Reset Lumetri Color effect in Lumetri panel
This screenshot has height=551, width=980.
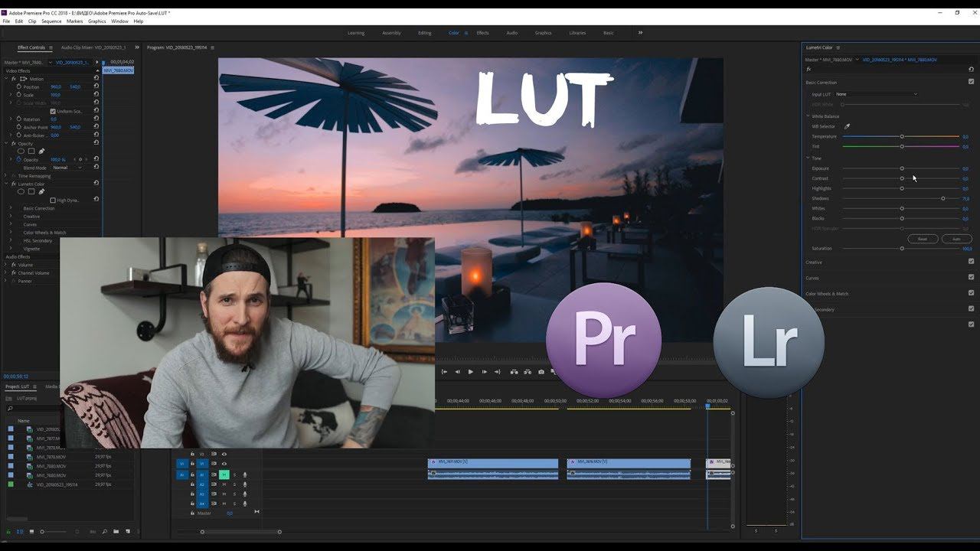click(971, 69)
